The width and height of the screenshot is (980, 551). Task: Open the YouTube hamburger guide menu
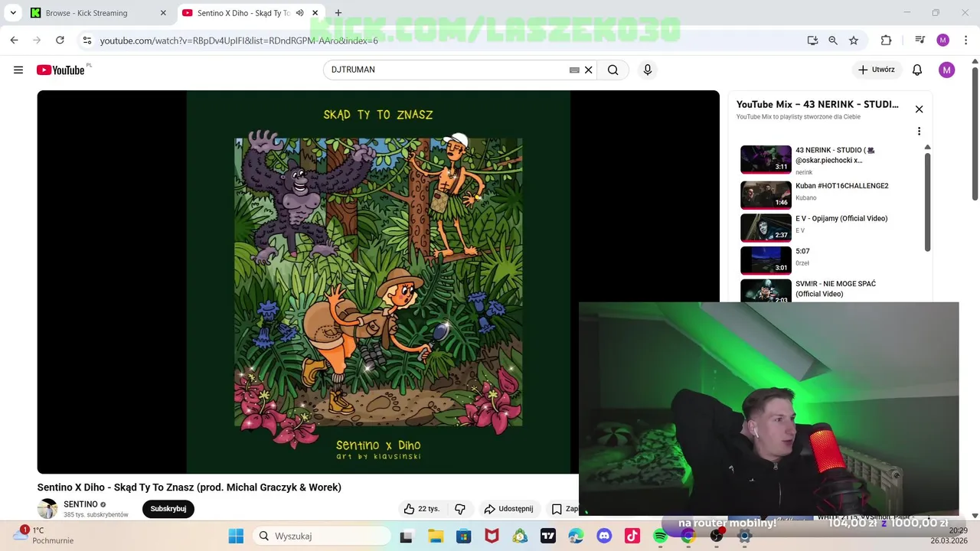coord(18,70)
